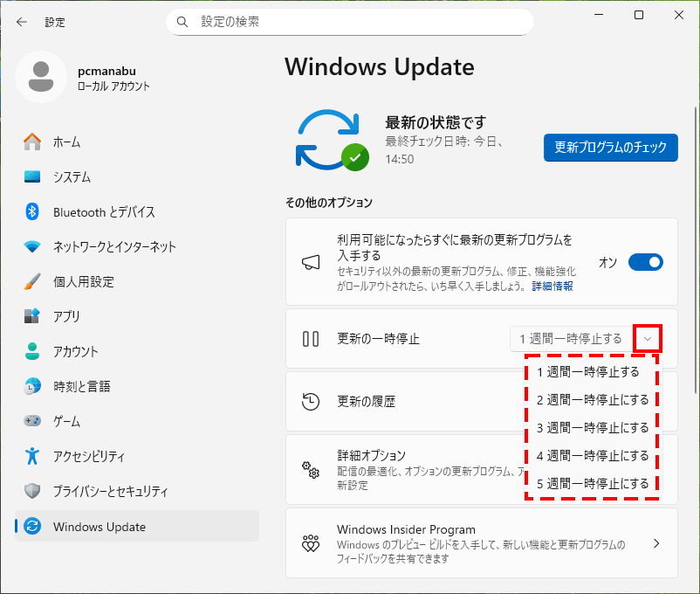Open 時刻と言語 settings page
This screenshot has height=594, width=700.
(81, 387)
